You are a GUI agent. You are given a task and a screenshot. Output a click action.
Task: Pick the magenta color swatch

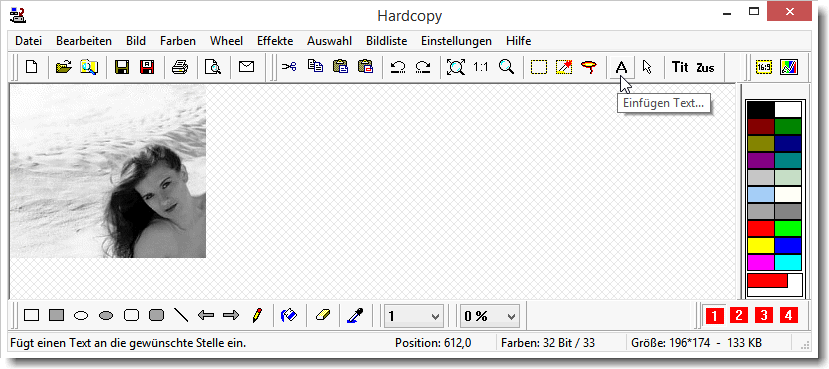click(761, 262)
